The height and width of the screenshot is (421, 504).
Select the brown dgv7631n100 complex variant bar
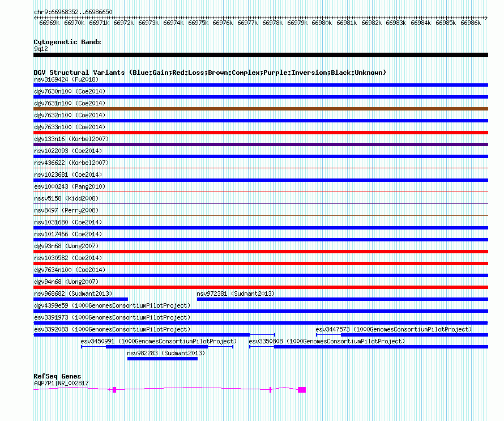(260, 109)
